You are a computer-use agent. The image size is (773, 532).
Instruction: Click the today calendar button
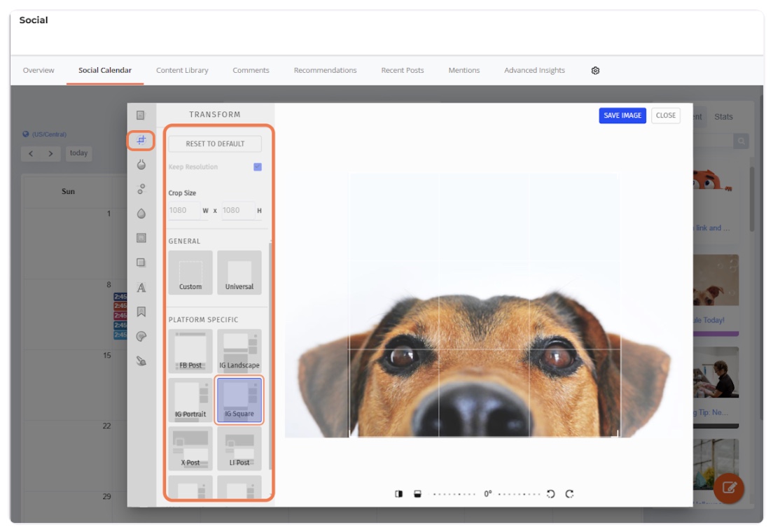pos(78,153)
